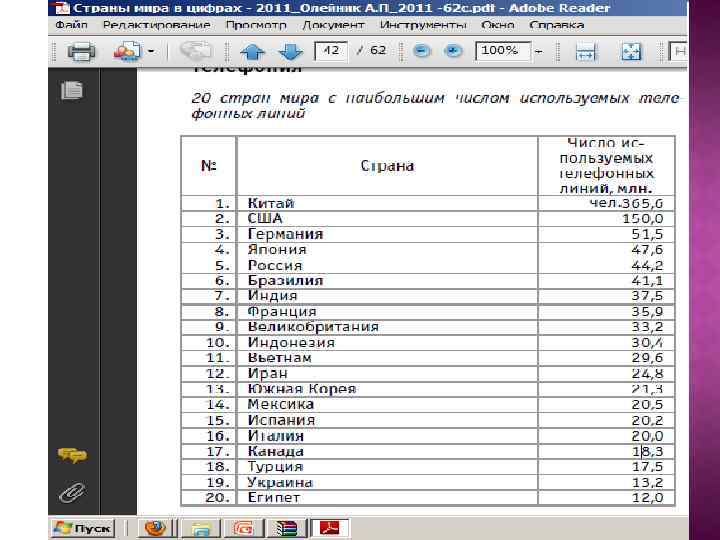Image resolution: width=720 pixels, height=540 pixels.
Task: Launch Firefox from the taskbar
Action: (x=155, y=529)
